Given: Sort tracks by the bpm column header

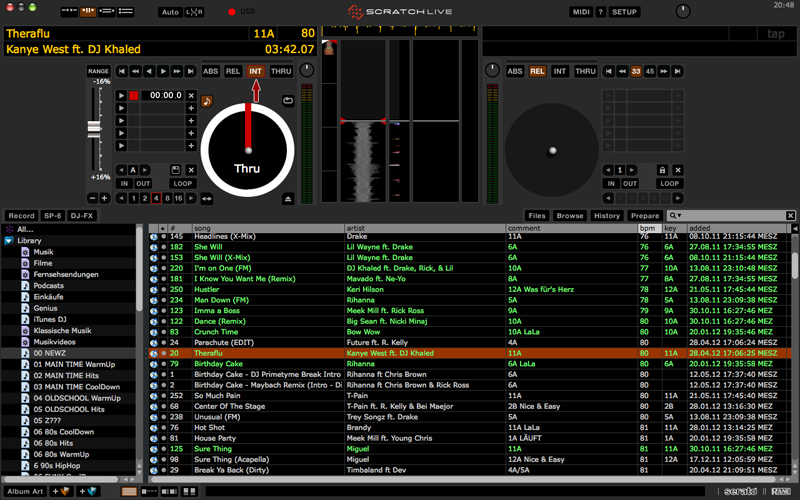Looking at the screenshot, I should [x=647, y=228].
